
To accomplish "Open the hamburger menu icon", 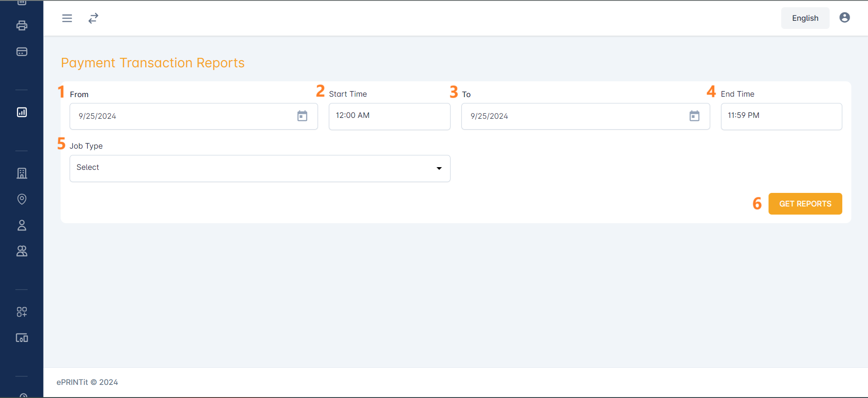I will coord(67,18).
